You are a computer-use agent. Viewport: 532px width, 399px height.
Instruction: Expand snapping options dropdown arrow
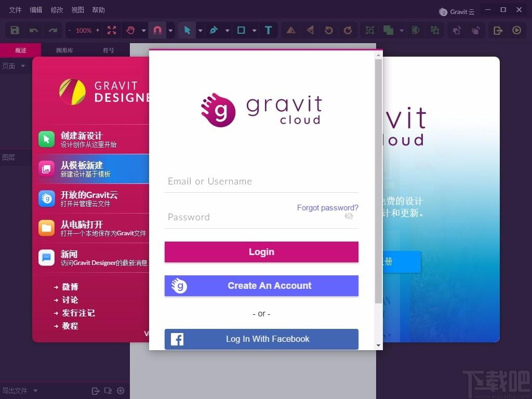(170, 31)
